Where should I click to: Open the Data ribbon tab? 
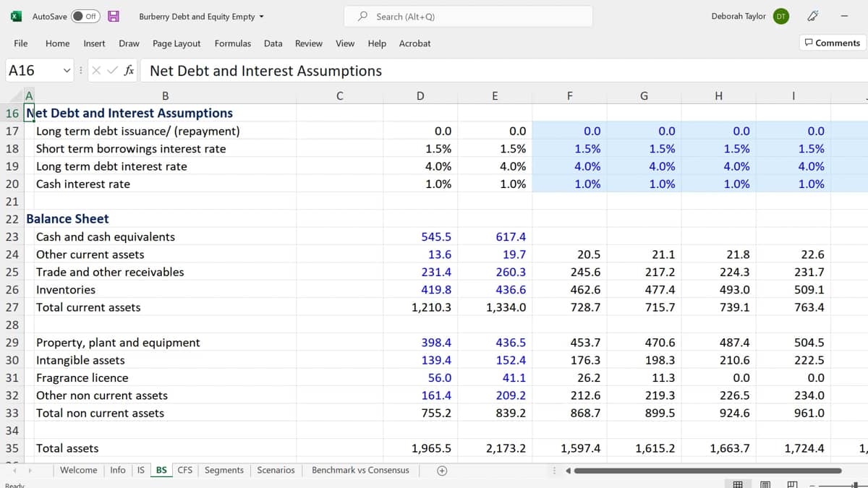273,43
